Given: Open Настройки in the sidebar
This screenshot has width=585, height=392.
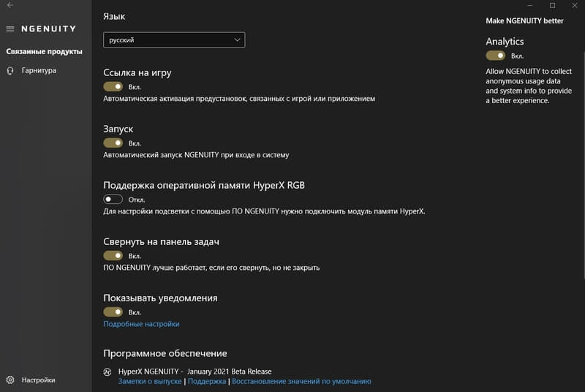Looking at the screenshot, I should click(x=39, y=380).
